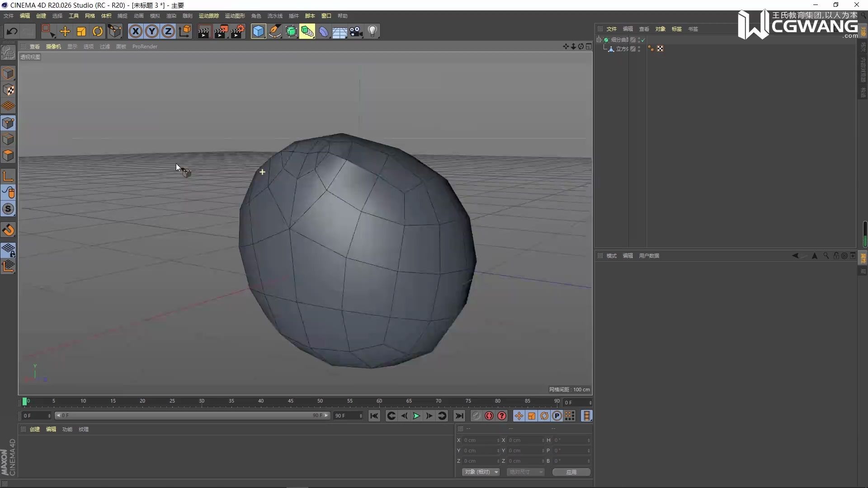
Task: Collapse the subdivision surface tree item
Action: (x=599, y=40)
